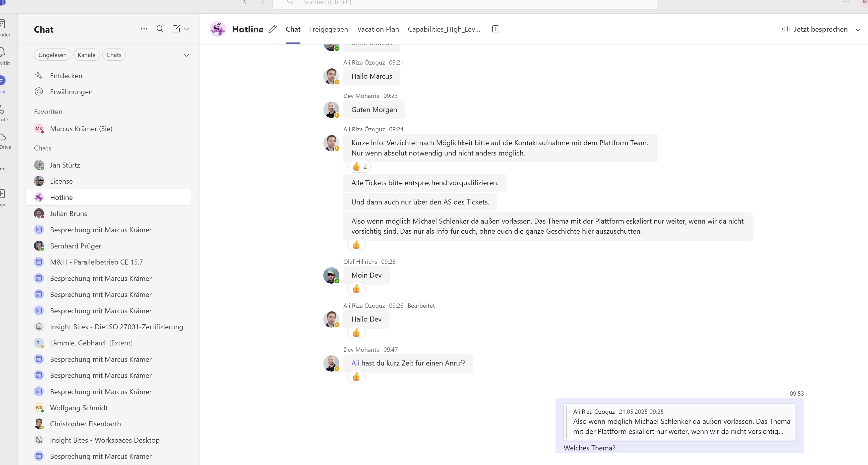
Task: Click the search icon in Chat panel
Action: coord(160,29)
